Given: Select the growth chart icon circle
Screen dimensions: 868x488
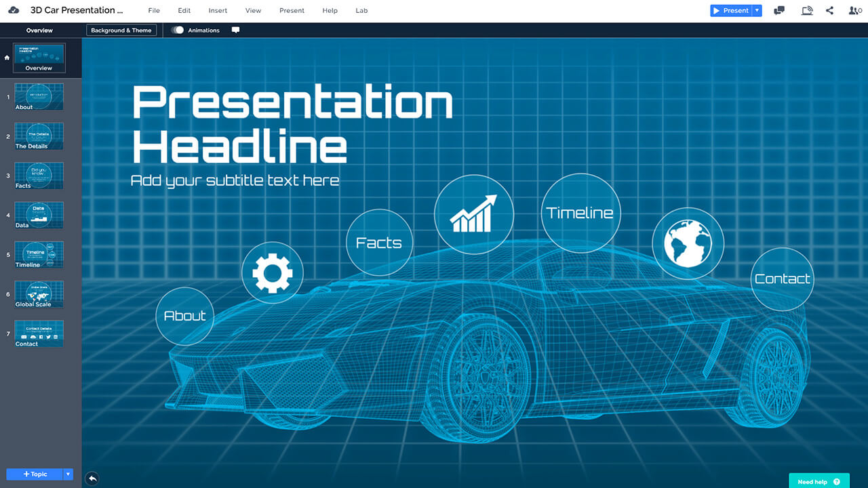Looking at the screenshot, I should point(474,213).
